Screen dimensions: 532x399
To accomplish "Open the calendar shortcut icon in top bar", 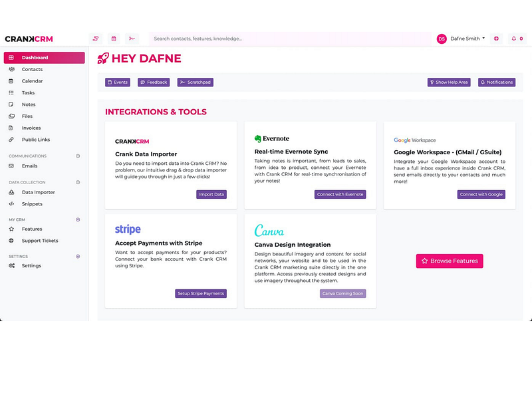I will [114, 39].
